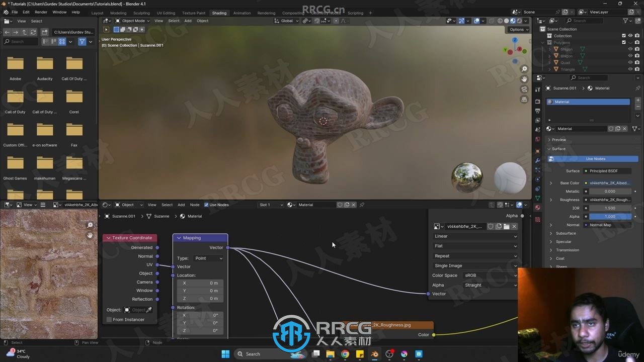The height and width of the screenshot is (362, 644).
Task: Open the Texture properties tab icon
Action: click(x=538, y=220)
